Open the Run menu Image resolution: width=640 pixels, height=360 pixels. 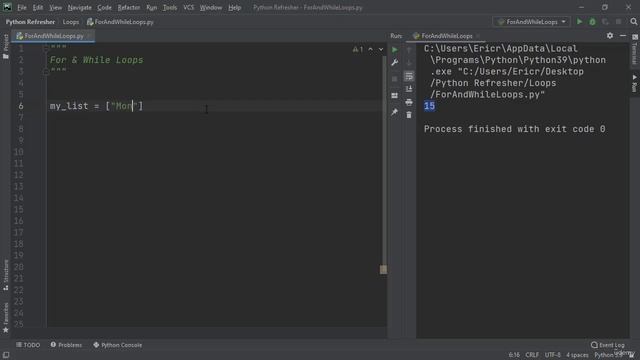pos(151,7)
